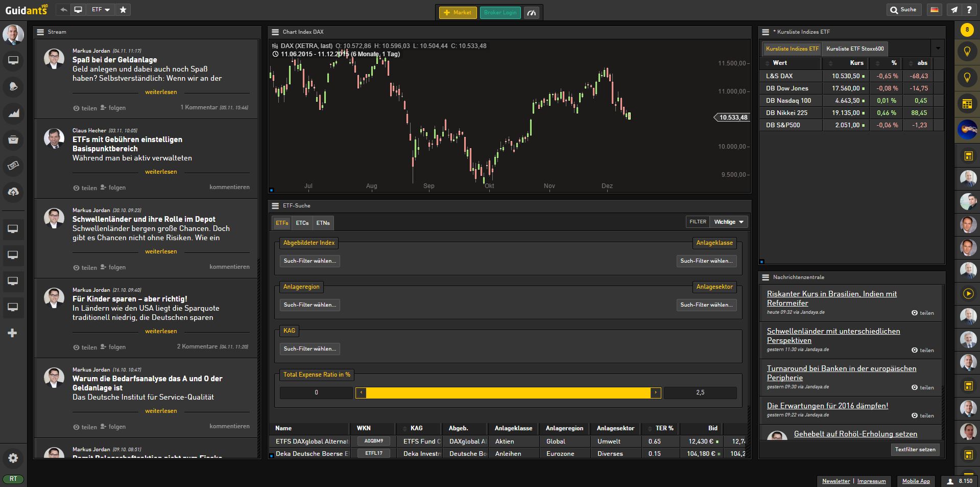
Task: Click WKN badge A0Q8M9 in results
Action: pos(374,441)
